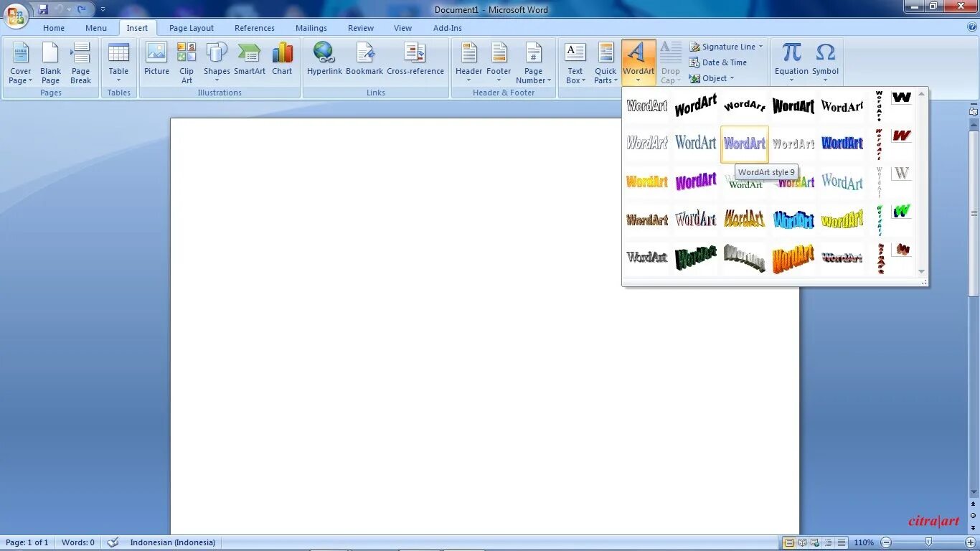Choose highlighted WordArt style 9 thumbnail
This screenshot has height=551, width=980.
pos(745,144)
